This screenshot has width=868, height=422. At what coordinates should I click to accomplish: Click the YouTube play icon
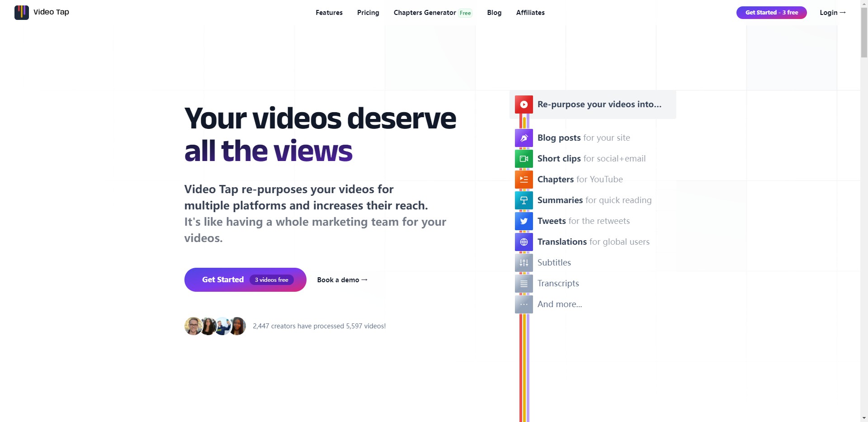coord(524,104)
